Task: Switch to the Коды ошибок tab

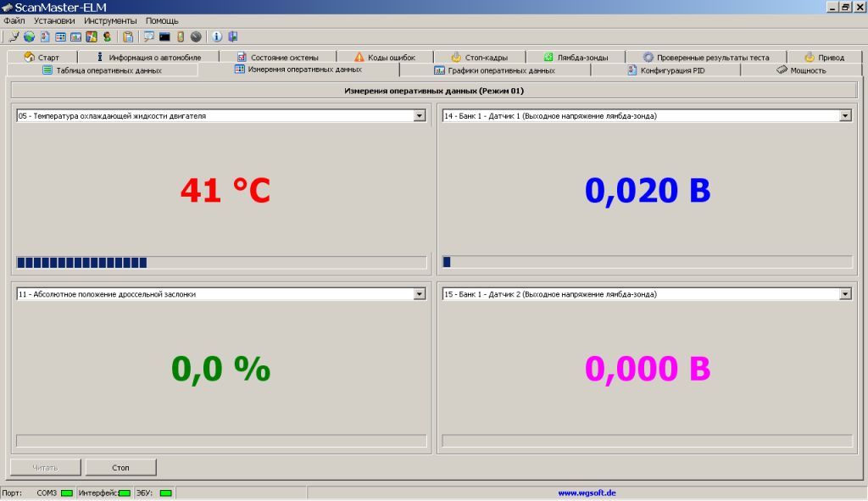Action: click(x=384, y=58)
